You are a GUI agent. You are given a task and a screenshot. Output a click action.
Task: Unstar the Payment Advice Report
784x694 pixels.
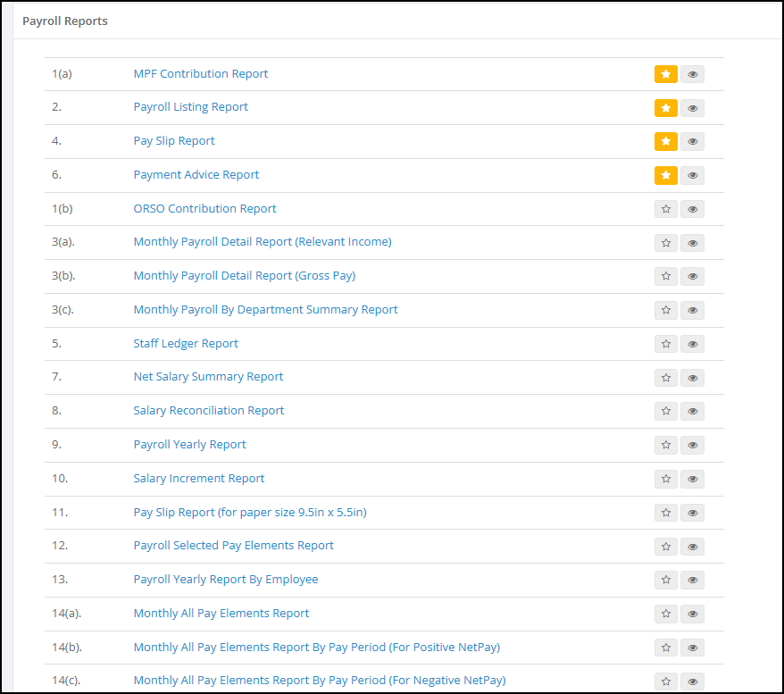coord(665,175)
